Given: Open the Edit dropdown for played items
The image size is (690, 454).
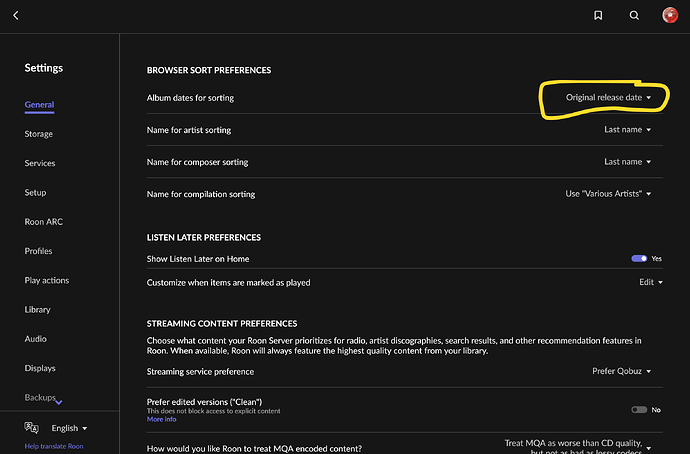Looking at the screenshot, I should (651, 282).
